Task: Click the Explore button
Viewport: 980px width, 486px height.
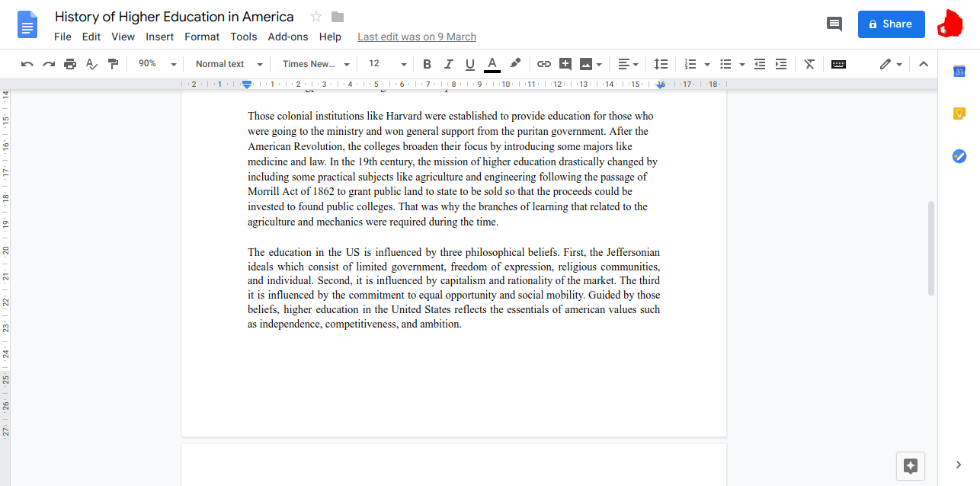Action: 911,465
